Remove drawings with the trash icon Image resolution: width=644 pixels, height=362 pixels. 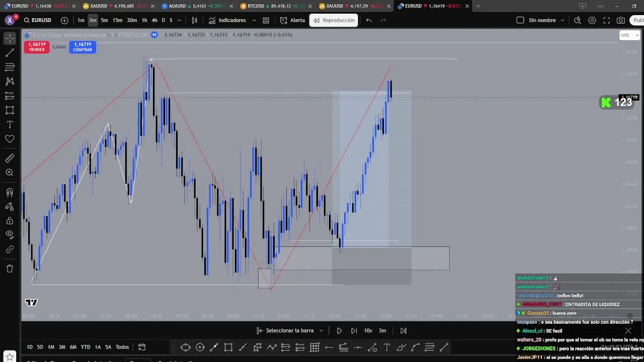pyautogui.click(x=10, y=268)
